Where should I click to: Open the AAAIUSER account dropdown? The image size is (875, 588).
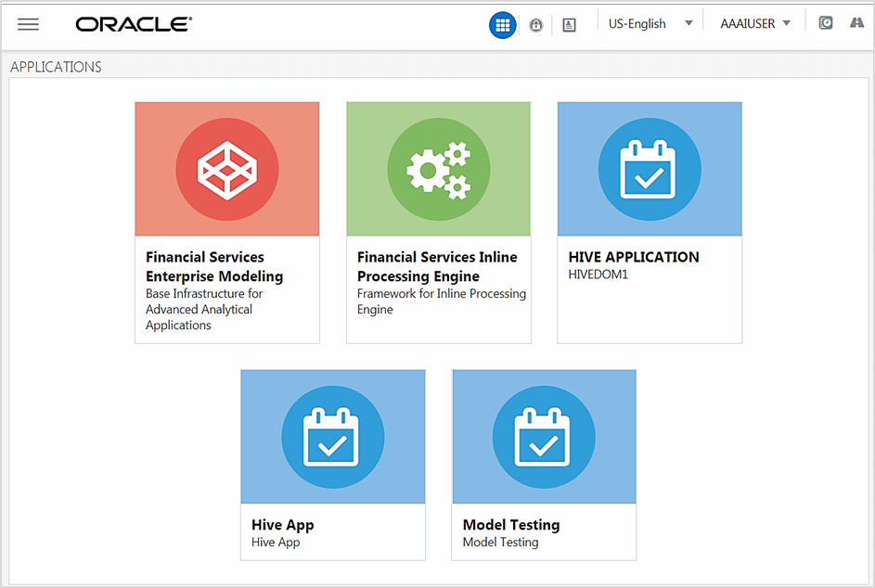755,23
